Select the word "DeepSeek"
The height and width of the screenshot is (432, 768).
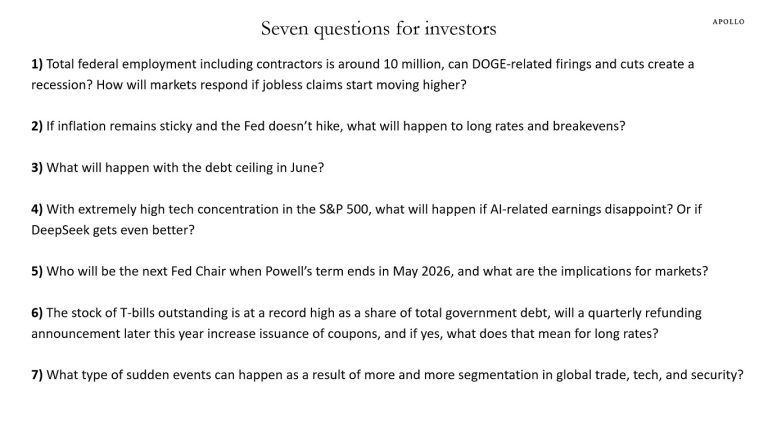click(x=64, y=229)
